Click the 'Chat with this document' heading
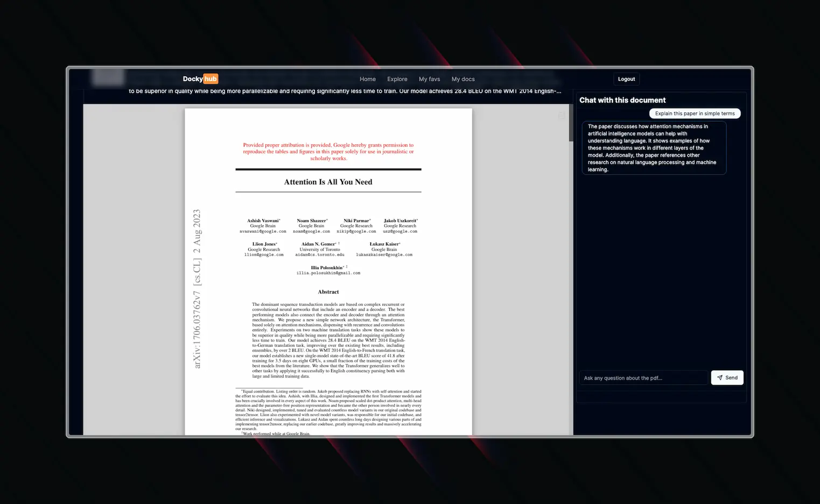 pos(622,100)
